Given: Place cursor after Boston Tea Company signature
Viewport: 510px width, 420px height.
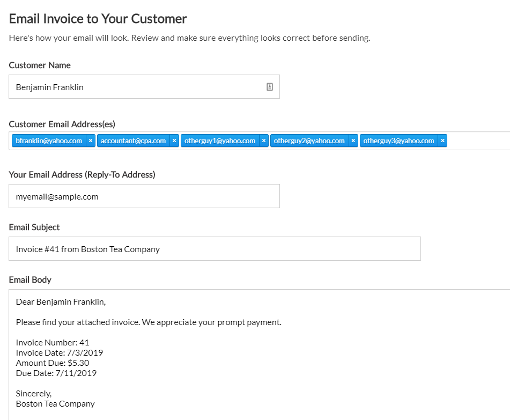Looking at the screenshot, I should click(95, 404).
